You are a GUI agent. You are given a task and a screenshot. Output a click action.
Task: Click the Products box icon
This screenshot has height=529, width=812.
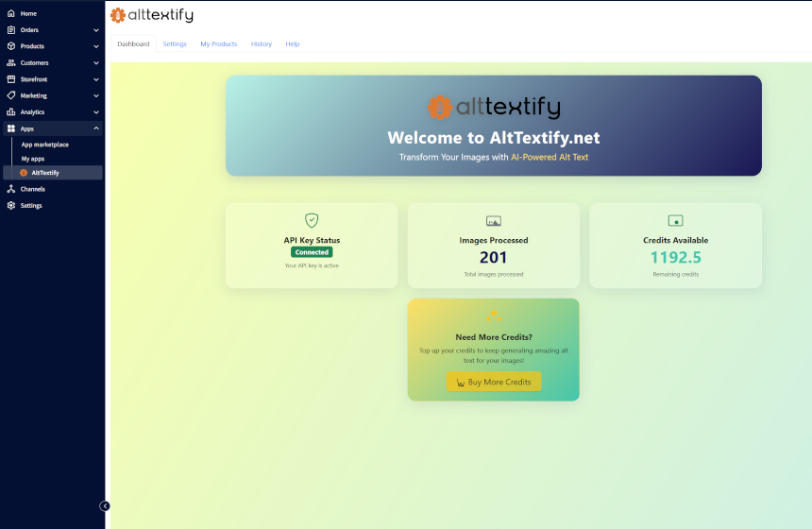pos(11,46)
